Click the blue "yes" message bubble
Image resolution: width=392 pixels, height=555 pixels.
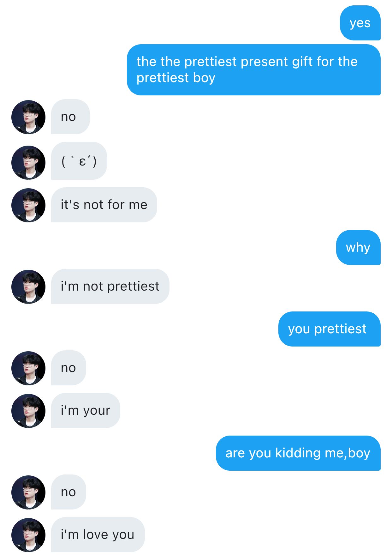point(360,23)
